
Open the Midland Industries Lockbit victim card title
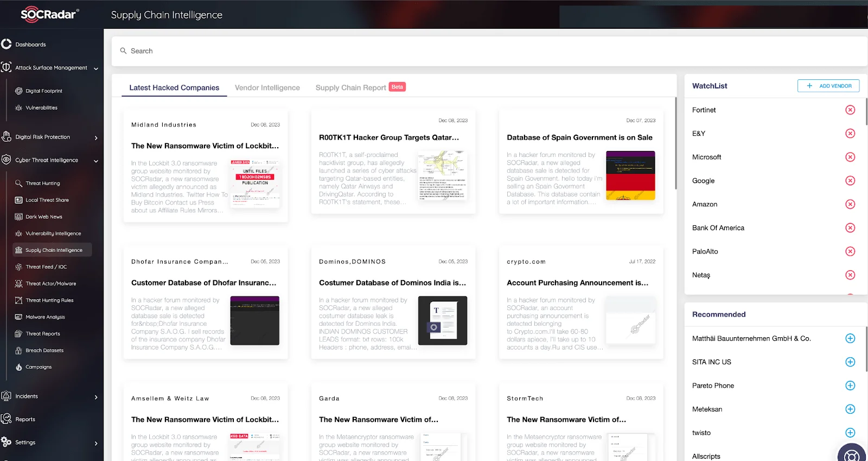[205, 146]
